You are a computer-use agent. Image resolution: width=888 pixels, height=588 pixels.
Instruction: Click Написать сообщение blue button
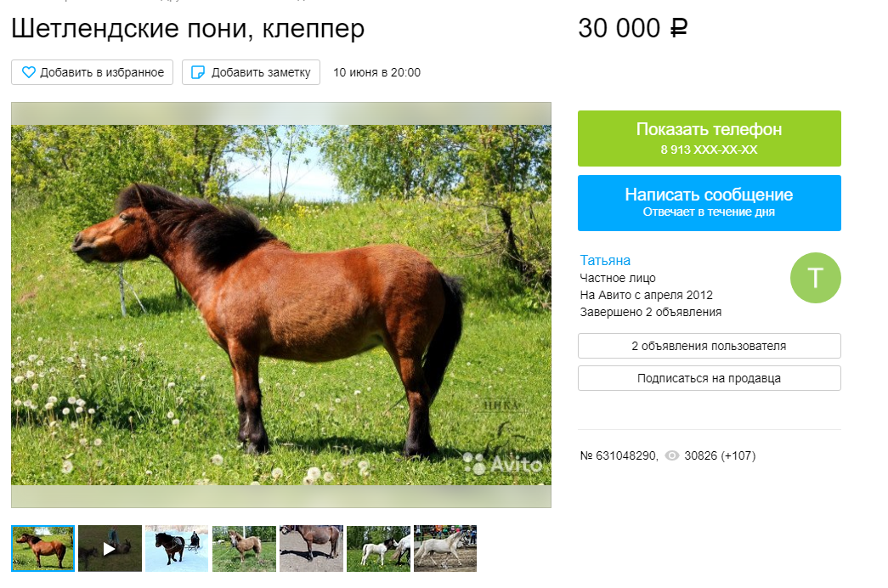(x=709, y=203)
